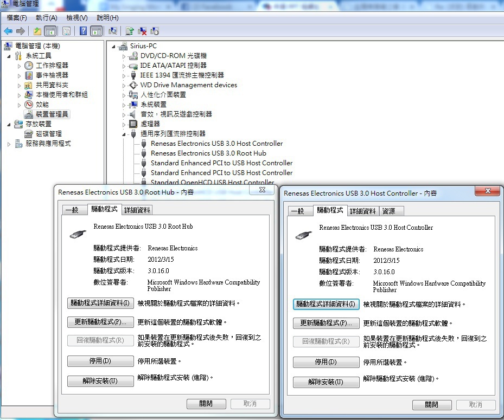Click the Forward arrow in the toolbar
The width and height of the screenshot is (504, 420).
pos(20,31)
